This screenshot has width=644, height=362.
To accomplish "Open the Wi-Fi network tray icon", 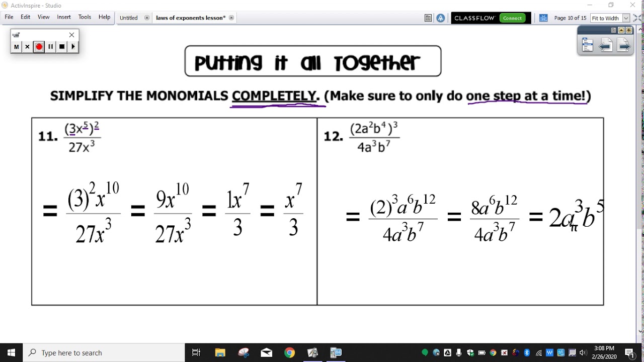I will [538, 352].
